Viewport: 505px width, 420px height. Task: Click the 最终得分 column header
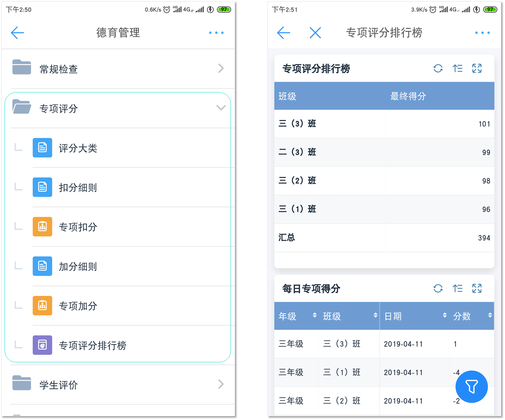(x=408, y=96)
